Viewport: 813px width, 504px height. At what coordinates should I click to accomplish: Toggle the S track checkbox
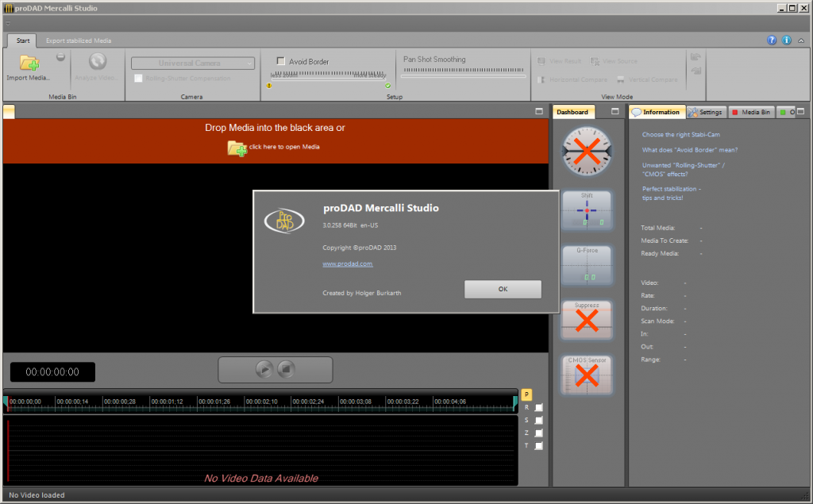click(539, 420)
